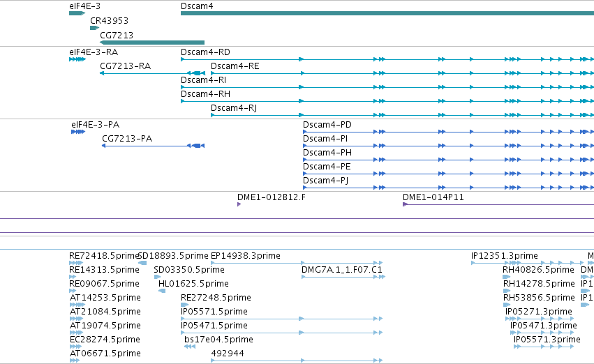Click the long Dscam4 gene bar
The image size is (594, 364).
click(387, 14)
